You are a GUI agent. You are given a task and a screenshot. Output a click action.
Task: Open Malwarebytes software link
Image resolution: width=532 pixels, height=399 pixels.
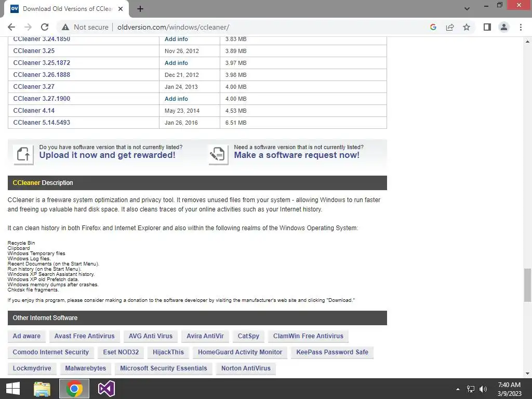click(x=86, y=368)
